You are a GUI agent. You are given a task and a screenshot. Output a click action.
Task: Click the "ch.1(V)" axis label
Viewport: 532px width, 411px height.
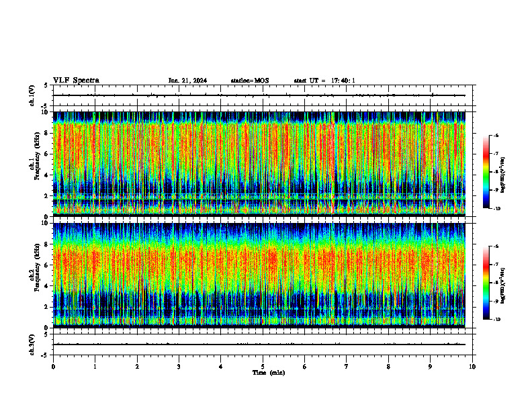tap(32, 95)
